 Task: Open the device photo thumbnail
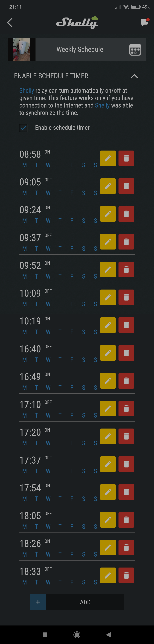[22, 50]
